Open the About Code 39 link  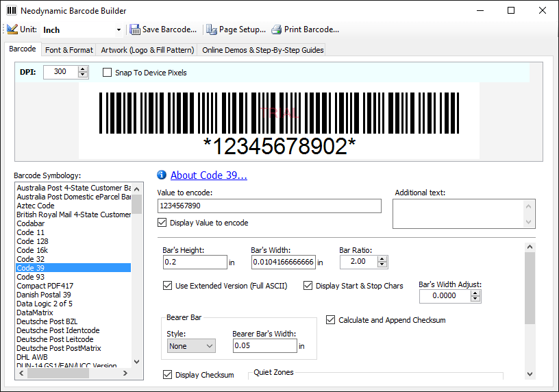[209, 175]
